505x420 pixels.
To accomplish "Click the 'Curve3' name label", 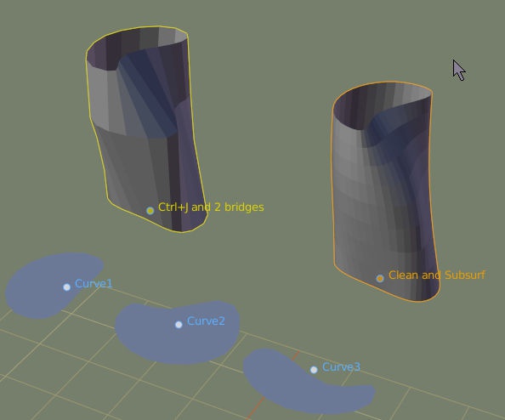I will [341, 366].
